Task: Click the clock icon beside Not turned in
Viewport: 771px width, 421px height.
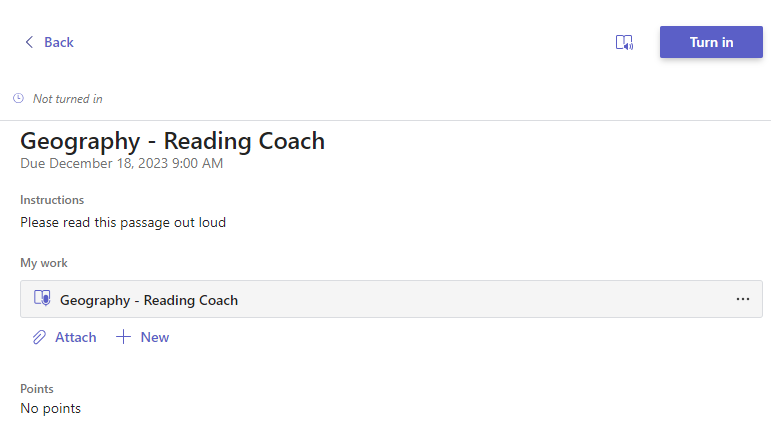Action: tap(19, 99)
